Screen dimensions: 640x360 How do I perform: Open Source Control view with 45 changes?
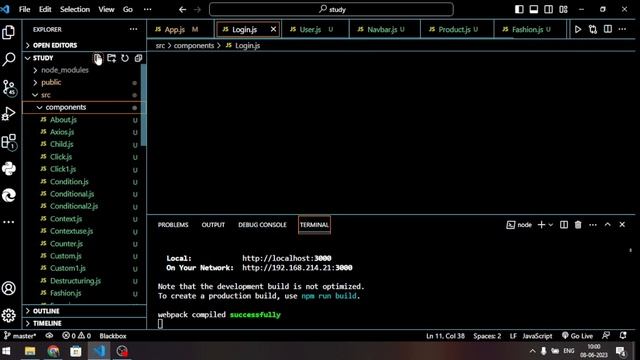pos(9,87)
